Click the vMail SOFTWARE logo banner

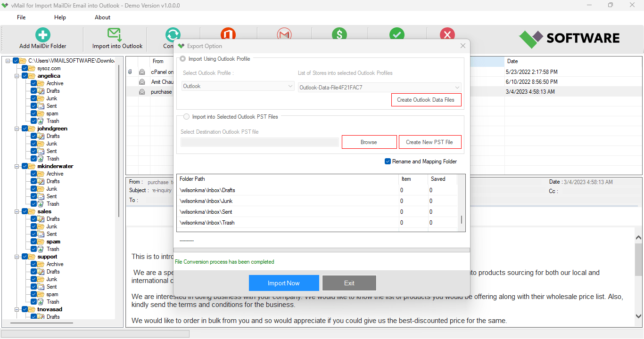click(570, 39)
